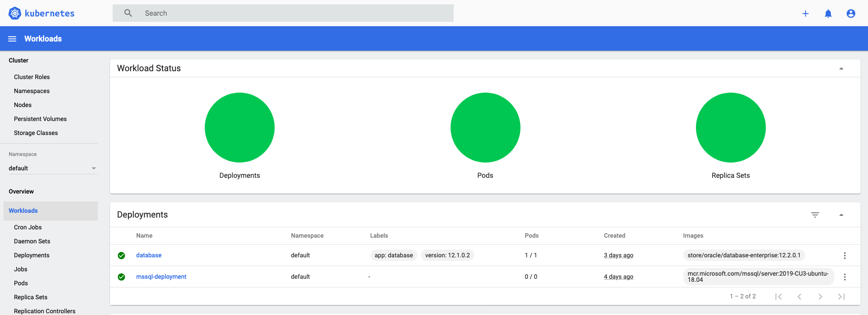Click the Name column header
Screen dimensions: 868x315
[145, 235]
